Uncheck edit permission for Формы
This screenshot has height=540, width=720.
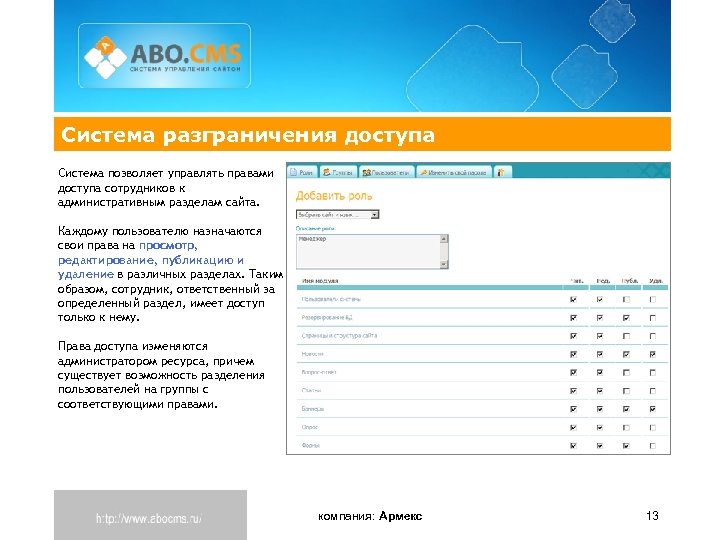click(600, 446)
